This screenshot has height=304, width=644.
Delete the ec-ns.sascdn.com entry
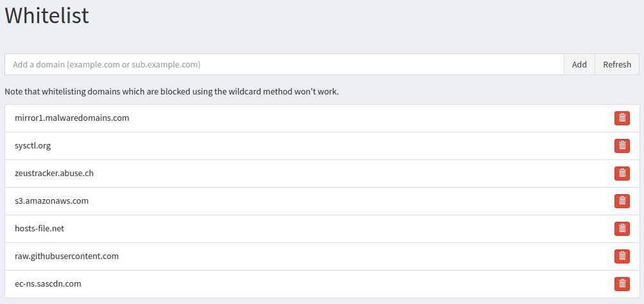(622, 283)
